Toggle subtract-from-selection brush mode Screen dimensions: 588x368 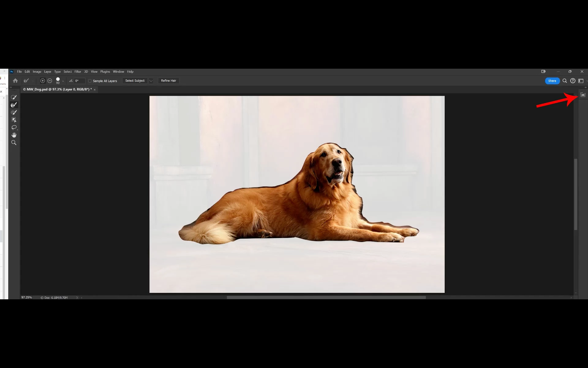point(50,81)
